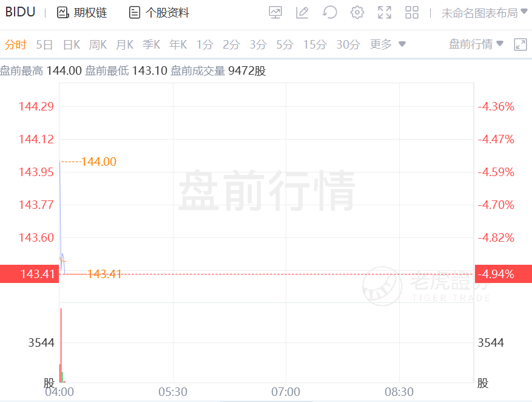Select the 3分 interval tab
The height and width of the screenshot is (402, 532).
point(258,44)
